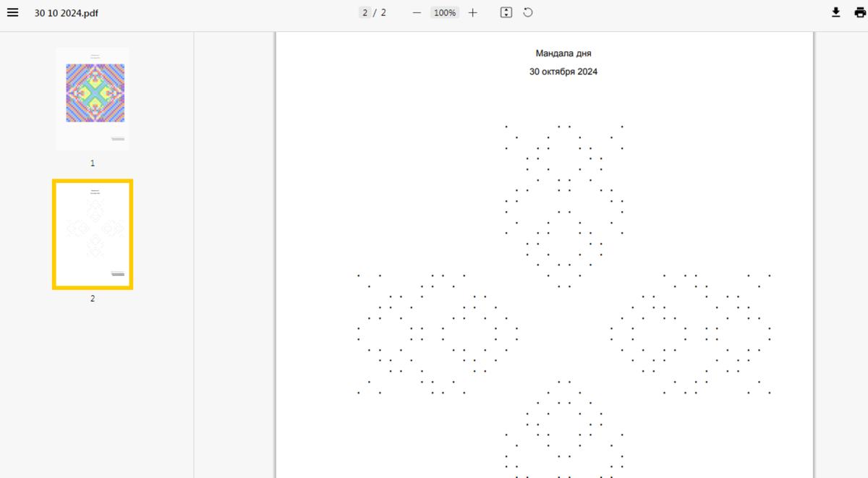Click the 100% zoom level field

pos(445,12)
